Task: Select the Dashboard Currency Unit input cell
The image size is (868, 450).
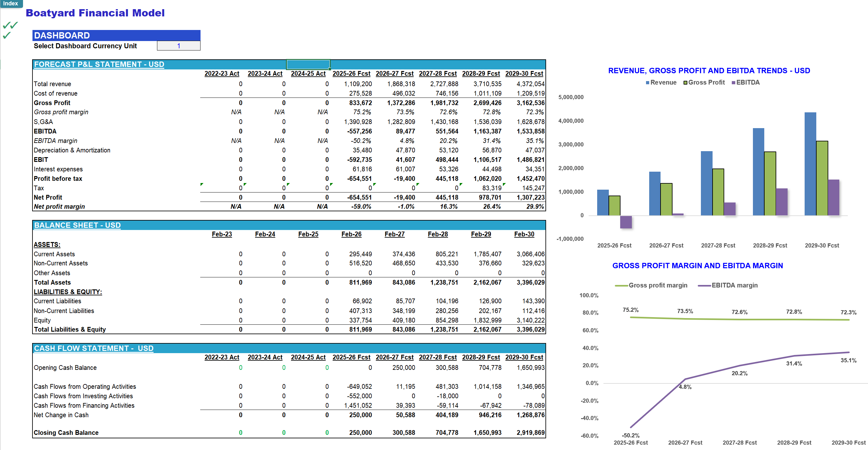Action: coord(178,46)
